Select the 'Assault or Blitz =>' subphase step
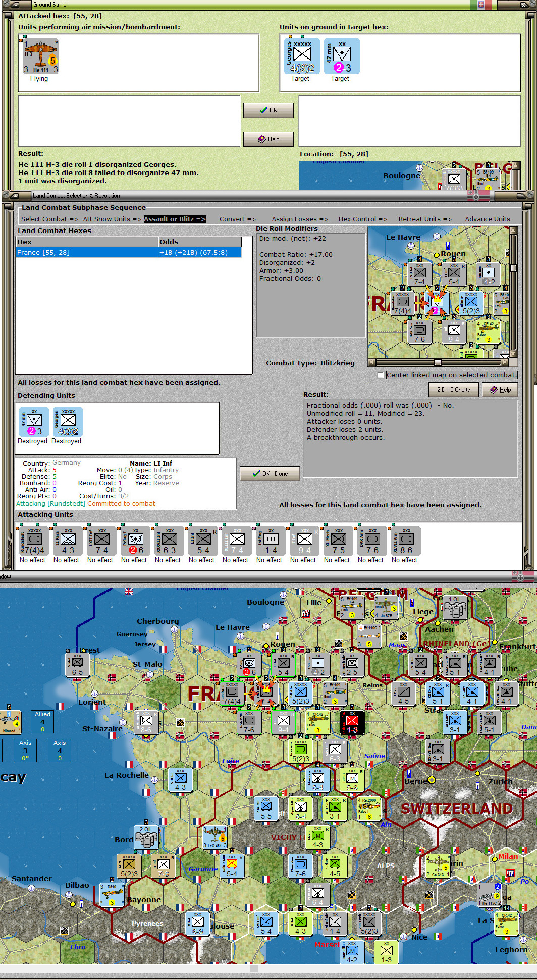 [175, 219]
